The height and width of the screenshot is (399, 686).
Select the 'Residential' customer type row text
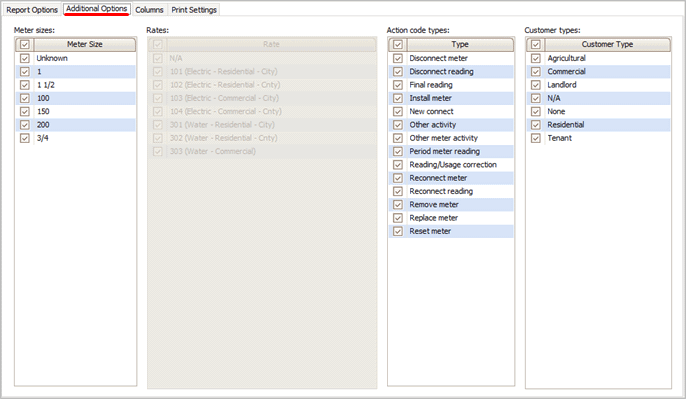(566, 125)
